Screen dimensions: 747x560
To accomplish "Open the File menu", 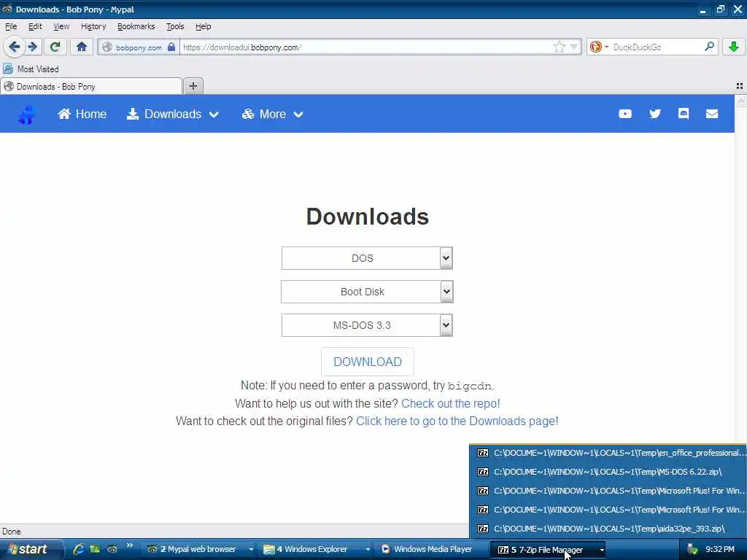I will 11,26.
